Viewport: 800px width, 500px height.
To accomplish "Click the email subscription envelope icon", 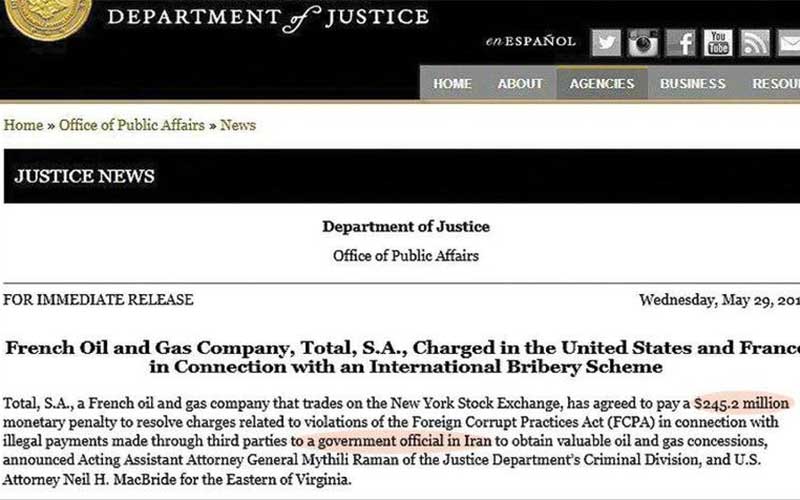I will [789, 42].
